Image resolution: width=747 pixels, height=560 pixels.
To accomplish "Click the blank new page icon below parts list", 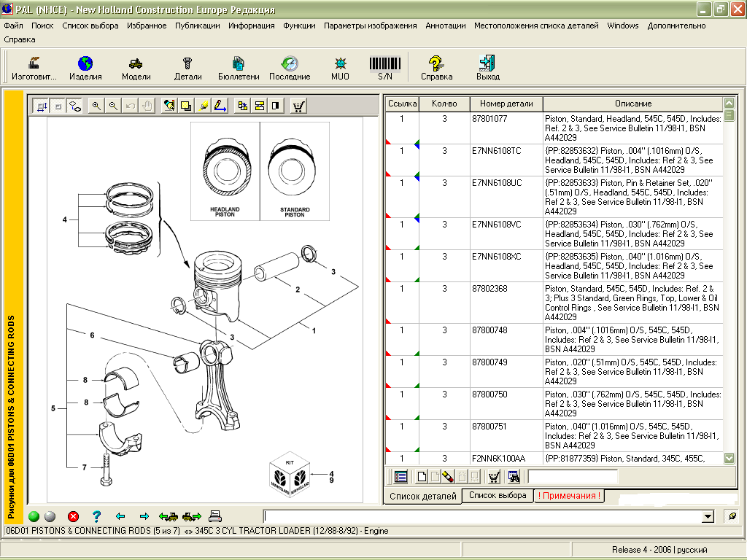I will point(422,476).
